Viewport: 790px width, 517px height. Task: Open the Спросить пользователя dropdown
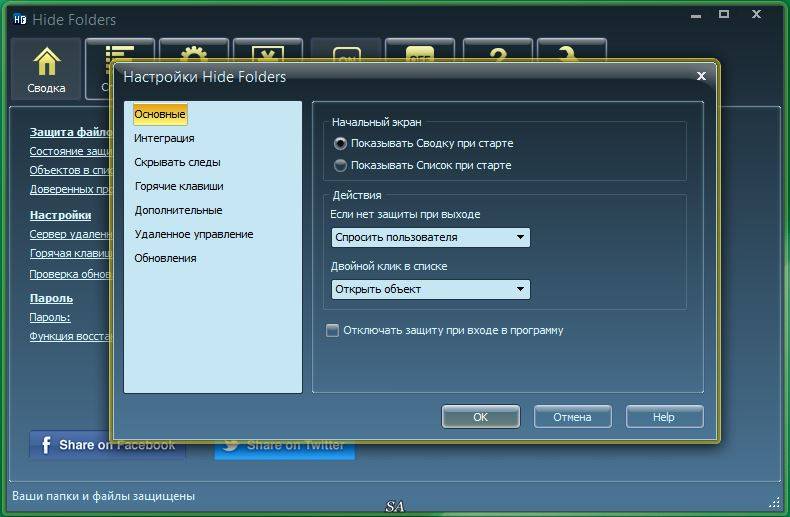tap(431, 237)
